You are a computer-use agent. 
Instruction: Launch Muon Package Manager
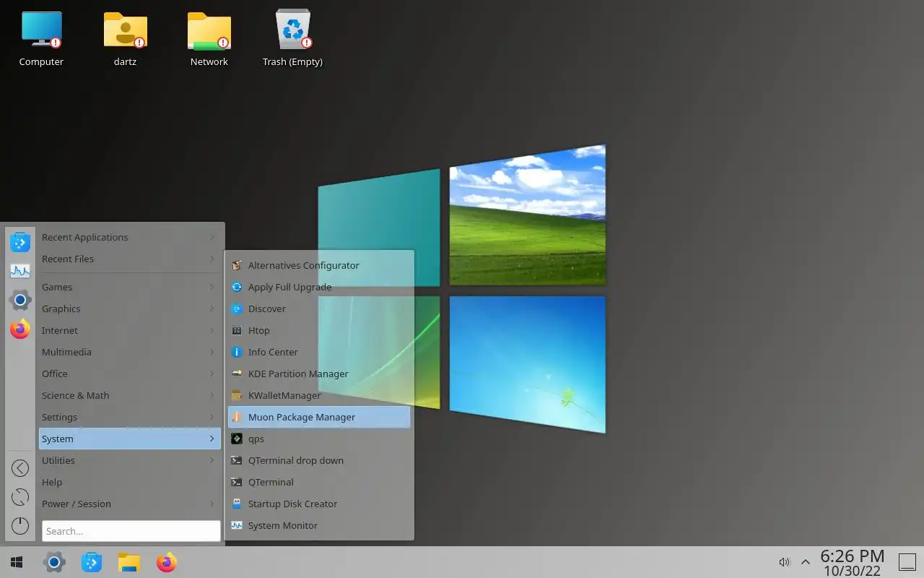[x=319, y=417]
